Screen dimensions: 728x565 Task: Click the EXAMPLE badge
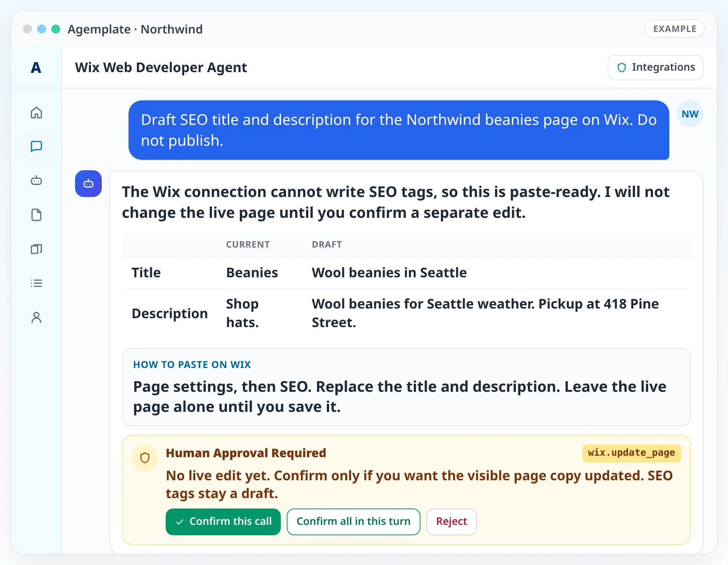pyautogui.click(x=675, y=29)
